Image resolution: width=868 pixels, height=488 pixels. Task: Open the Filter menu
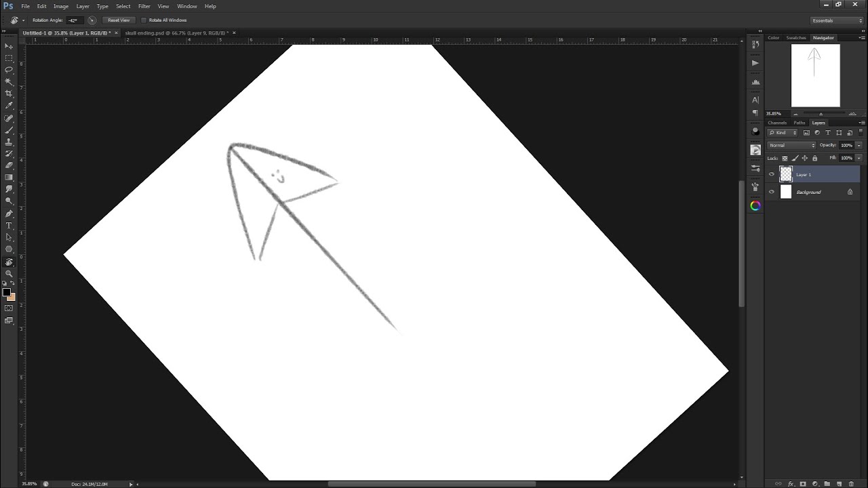tap(144, 6)
